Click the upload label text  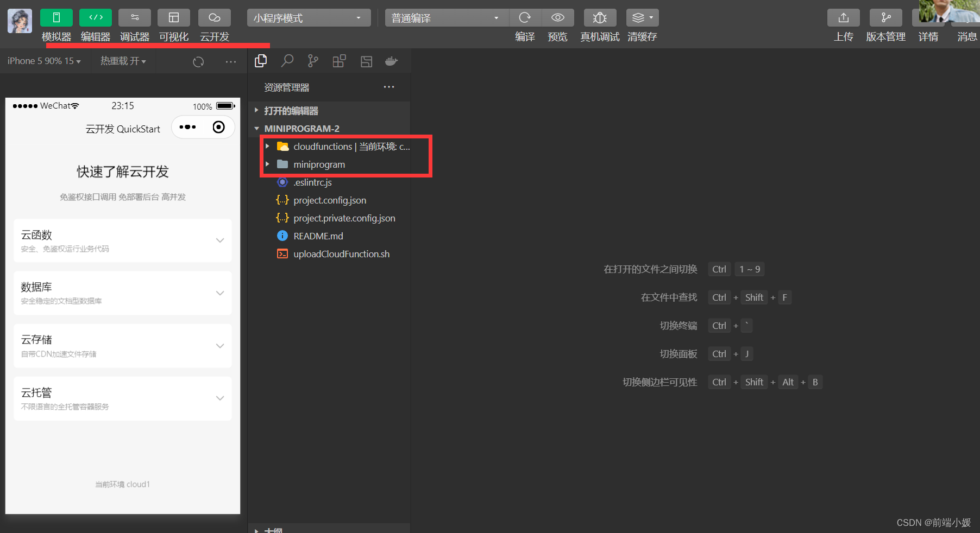844,37
